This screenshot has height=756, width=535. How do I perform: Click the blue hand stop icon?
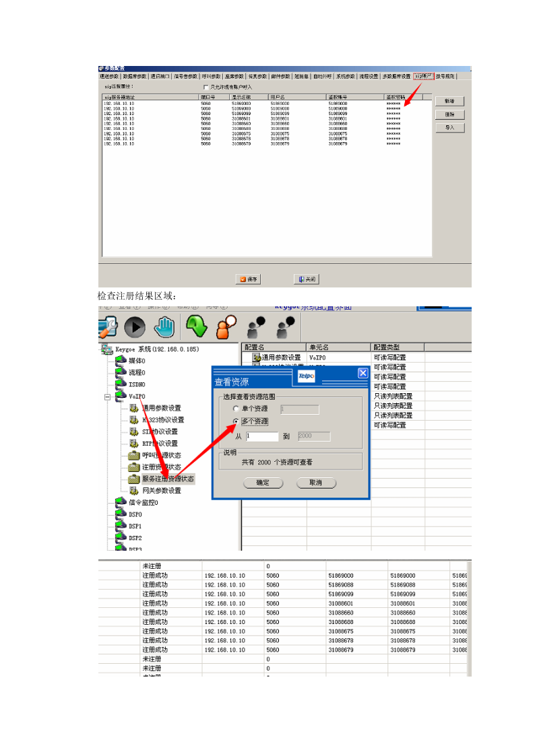click(164, 327)
